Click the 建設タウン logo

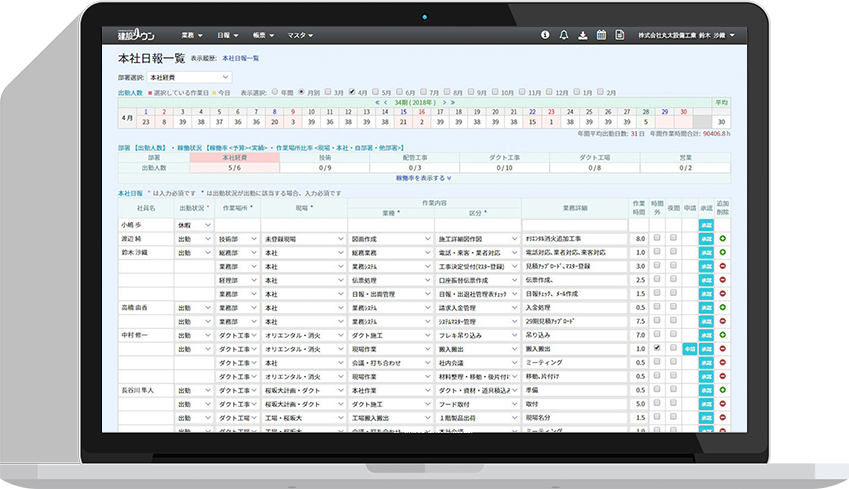click(136, 35)
